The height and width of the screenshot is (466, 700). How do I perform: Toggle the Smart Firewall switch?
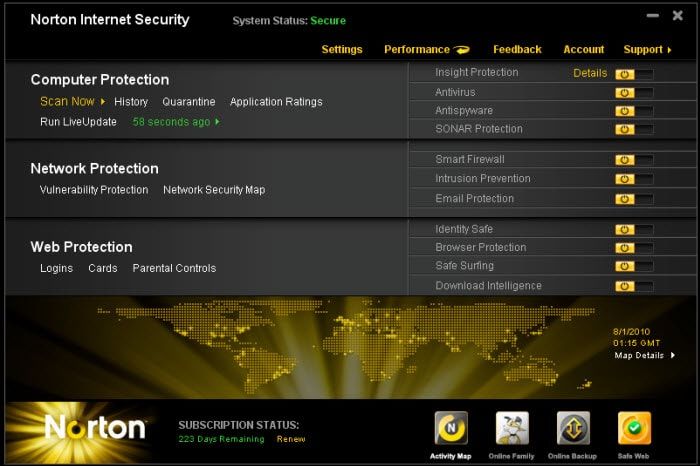[x=634, y=160]
